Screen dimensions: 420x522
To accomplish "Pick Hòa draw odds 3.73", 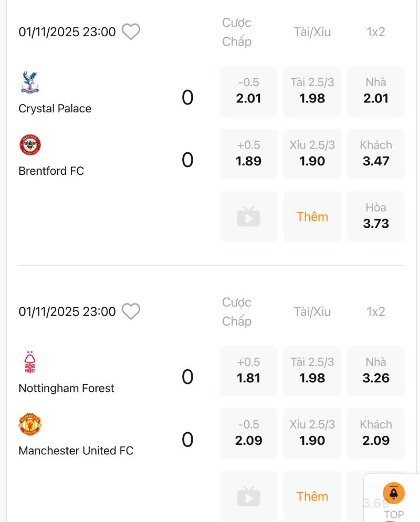I will [x=376, y=216].
